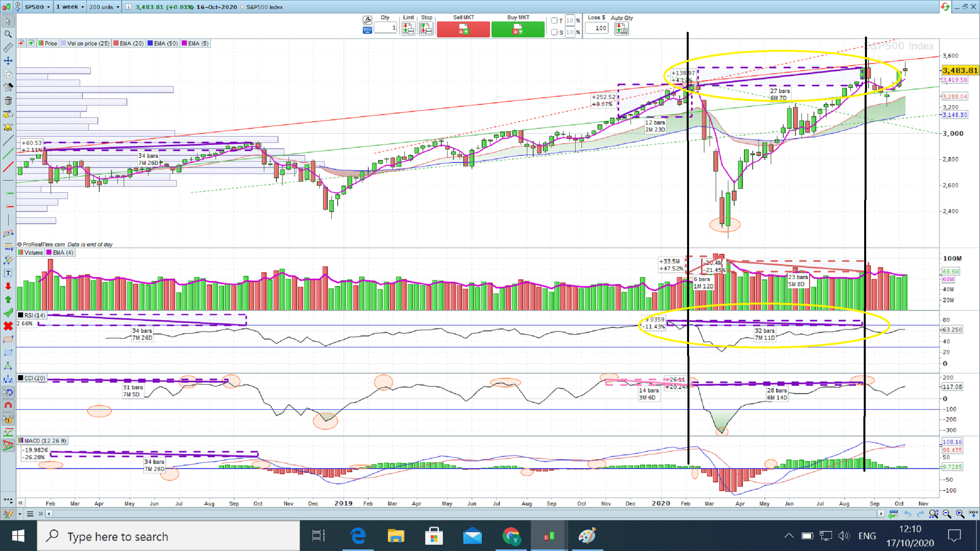This screenshot has width=980, height=551.
Task: Select the trash delete tool
Action: [x=8, y=100]
